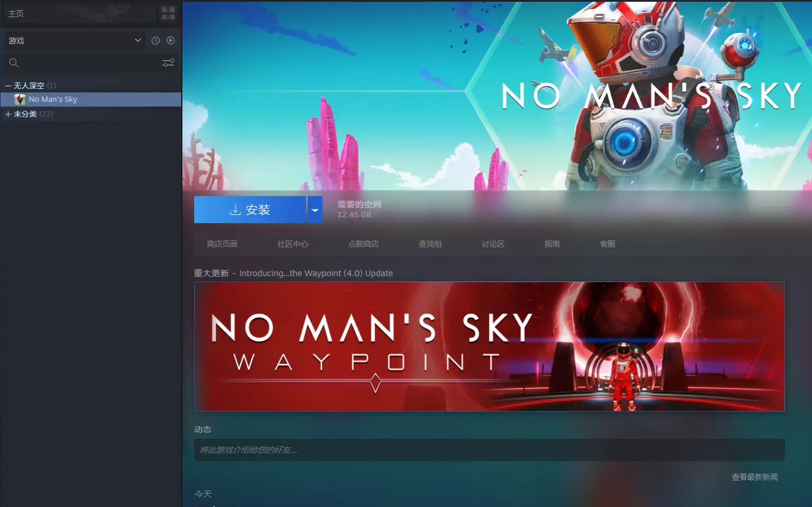Click the blue 安装 install button
The height and width of the screenshot is (507, 812).
[250, 210]
